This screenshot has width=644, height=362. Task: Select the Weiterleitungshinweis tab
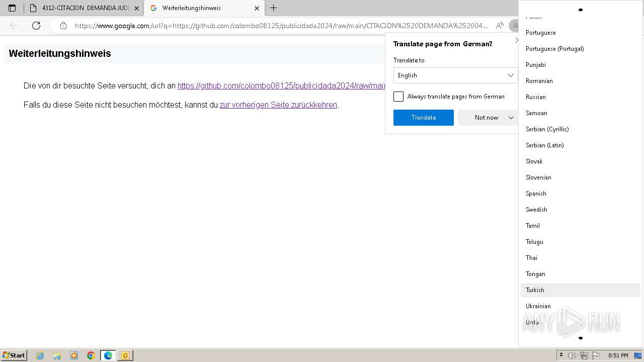point(204,8)
